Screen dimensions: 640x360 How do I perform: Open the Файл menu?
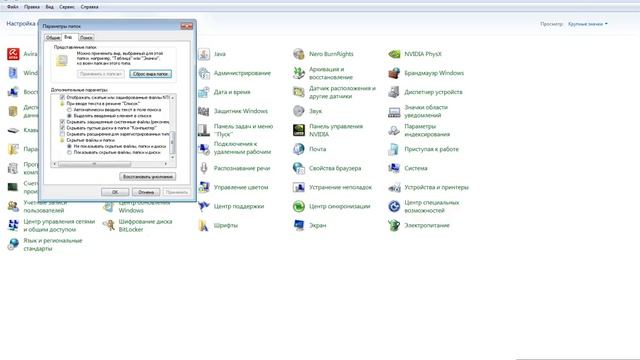(x=13, y=7)
